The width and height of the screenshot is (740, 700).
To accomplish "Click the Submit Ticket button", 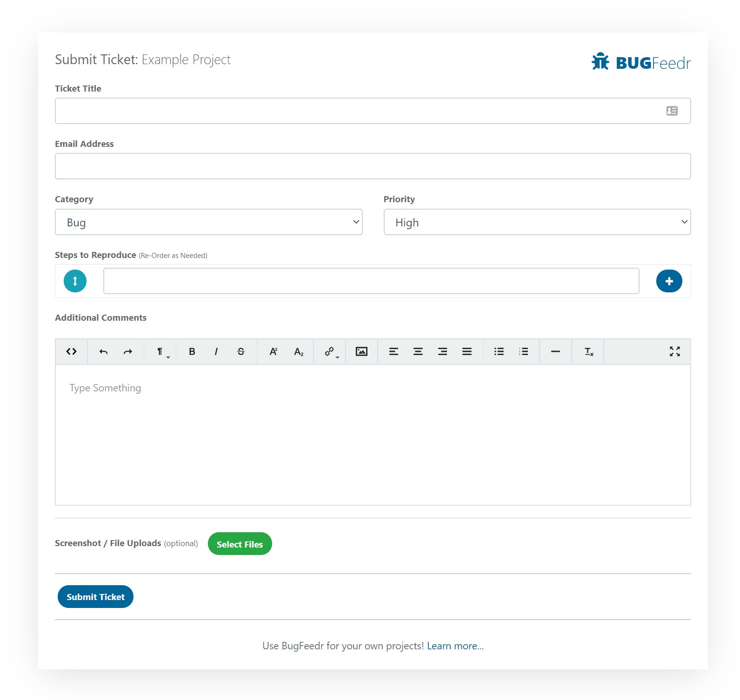I will click(x=95, y=597).
